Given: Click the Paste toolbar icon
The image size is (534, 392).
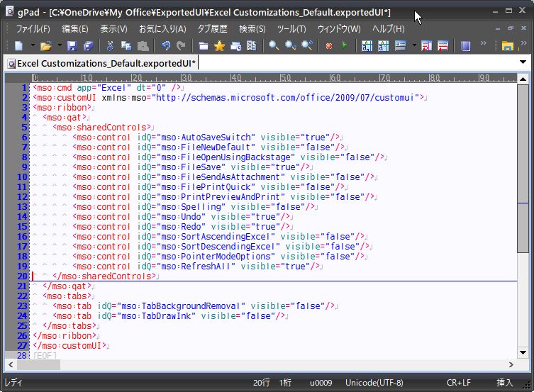Looking at the screenshot, I should [143, 45].
